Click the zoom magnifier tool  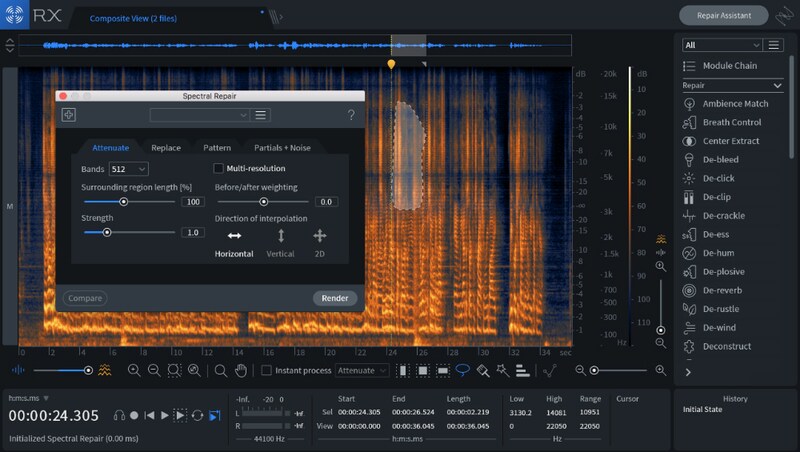coord(220,370)
